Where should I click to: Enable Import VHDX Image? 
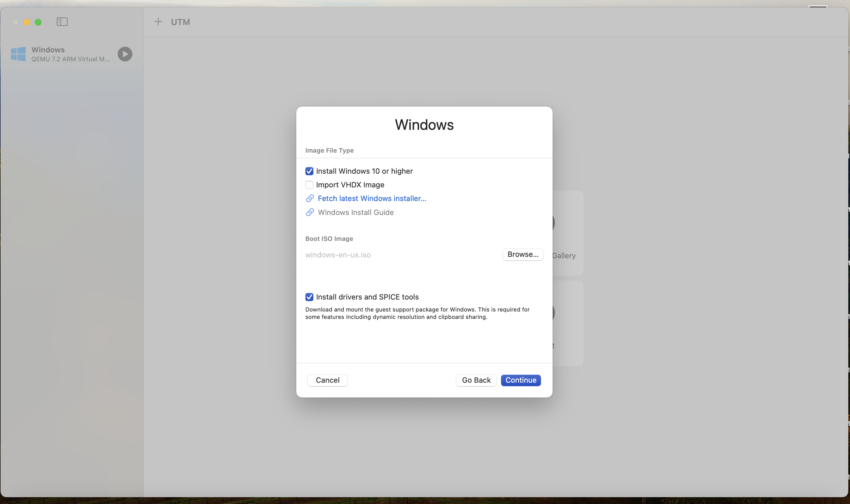click(x=309, y=185)
